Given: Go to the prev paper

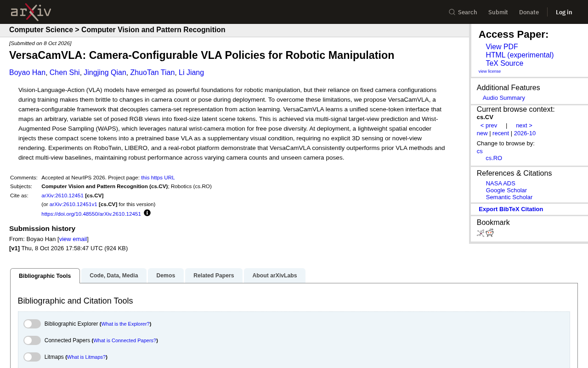Looking at the screenshot, I should pos(489,126).
